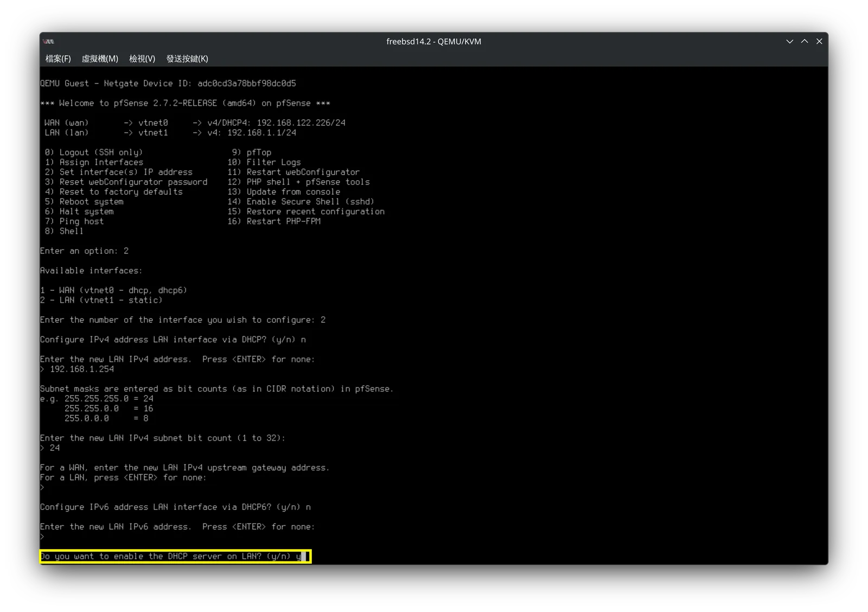
Task: Click the WAN (wan) vtnet0 status line
Action: coord(195,123)
